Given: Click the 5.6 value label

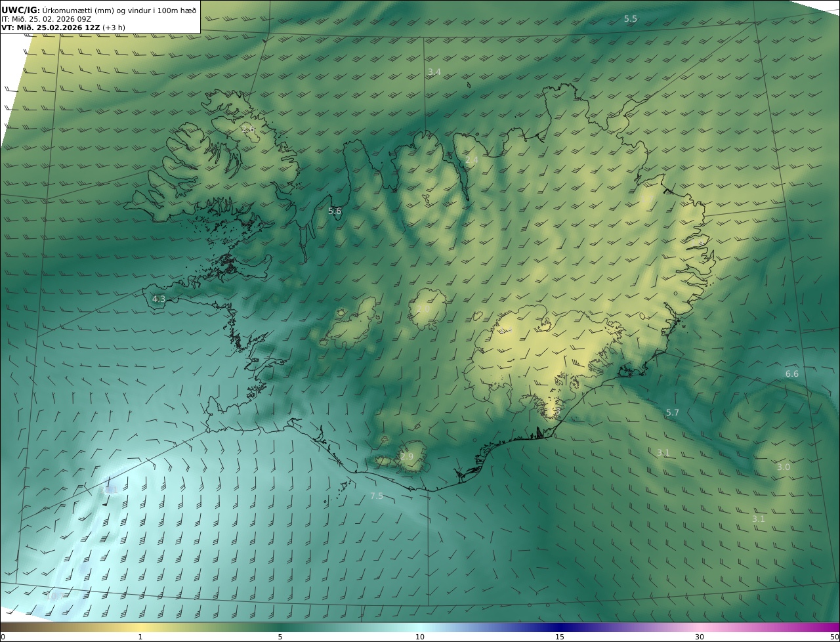Looking at the screenshot, I should coord(335,211).
